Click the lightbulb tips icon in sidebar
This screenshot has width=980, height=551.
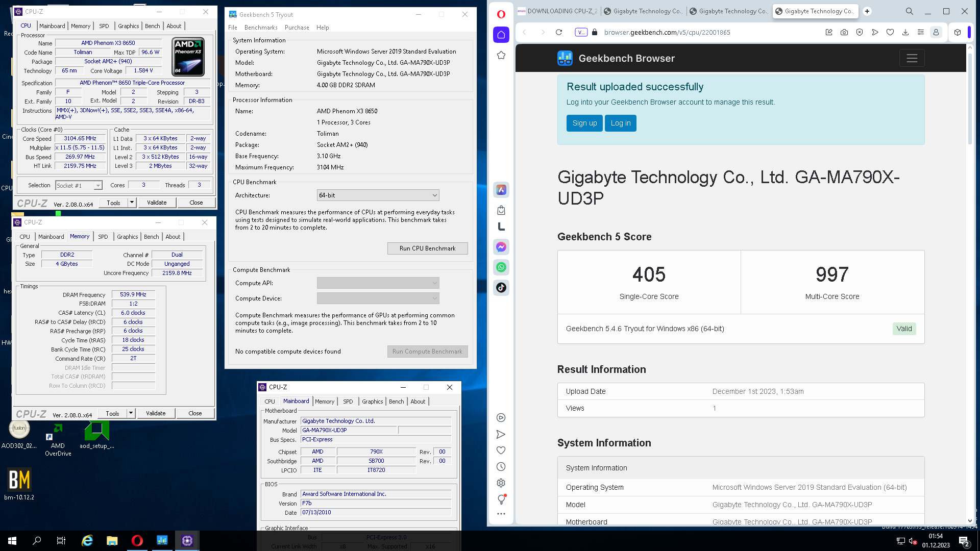tap(501, 499)
